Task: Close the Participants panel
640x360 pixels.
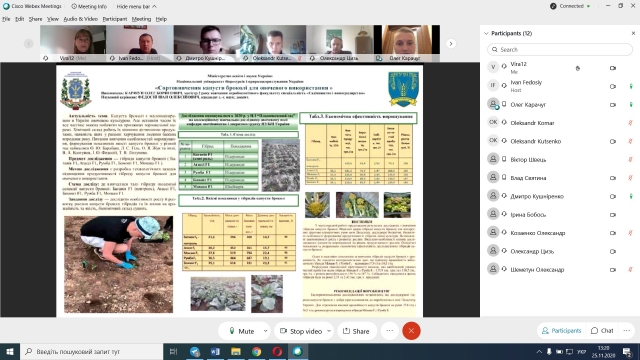Action: click(633, 33)
